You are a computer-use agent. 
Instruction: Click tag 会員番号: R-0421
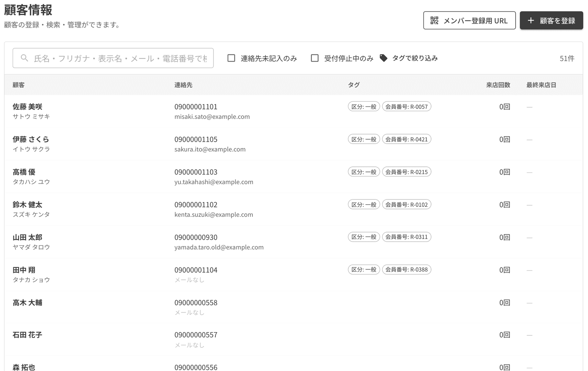click(x=406, y=139)
